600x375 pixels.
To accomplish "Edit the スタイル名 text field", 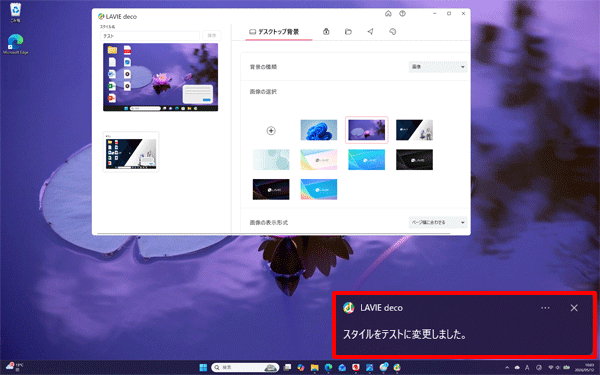I will (150, 36).
